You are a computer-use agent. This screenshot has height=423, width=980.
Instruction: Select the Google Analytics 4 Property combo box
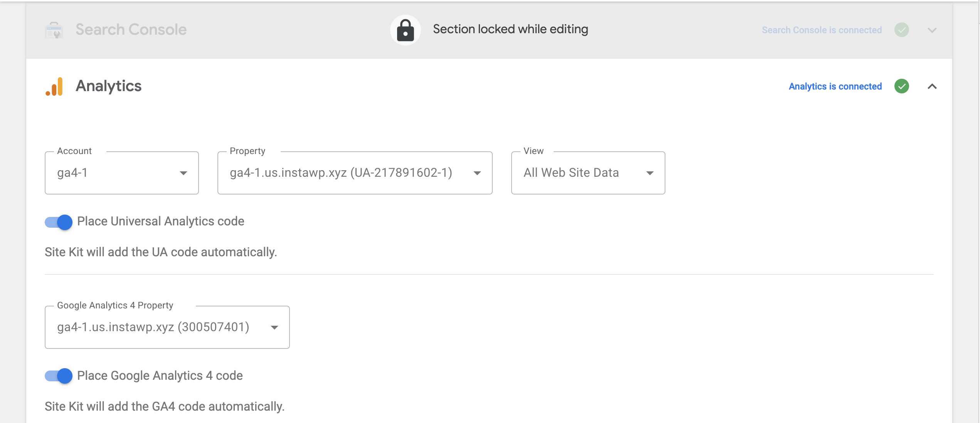pyautogui.click(x=167, y=327)
